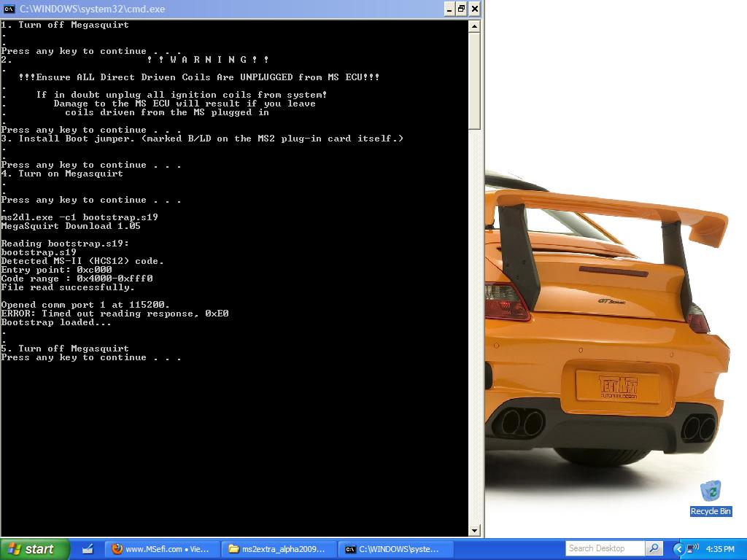Click the 'ms2dl.exe -c1 bootstrap.s19' command line
The width and height of the screenshot is (747, 560).
80,217
